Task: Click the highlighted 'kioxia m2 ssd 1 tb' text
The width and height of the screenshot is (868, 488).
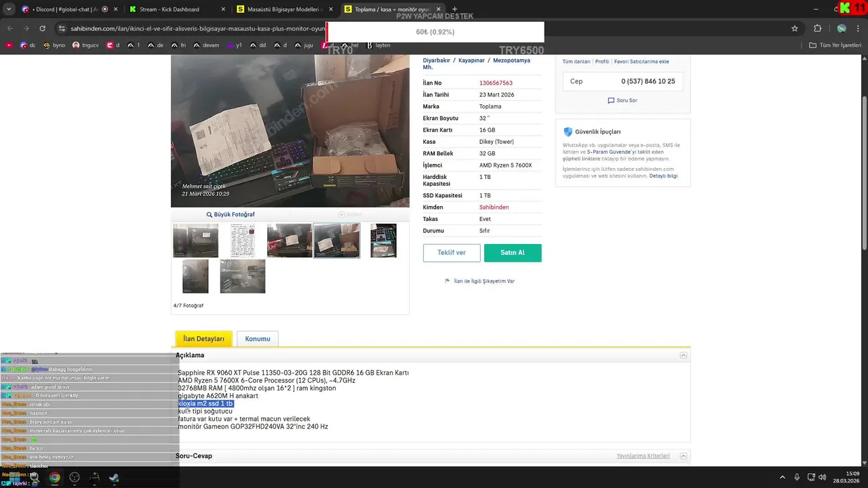Action: (x=205, y=404)
